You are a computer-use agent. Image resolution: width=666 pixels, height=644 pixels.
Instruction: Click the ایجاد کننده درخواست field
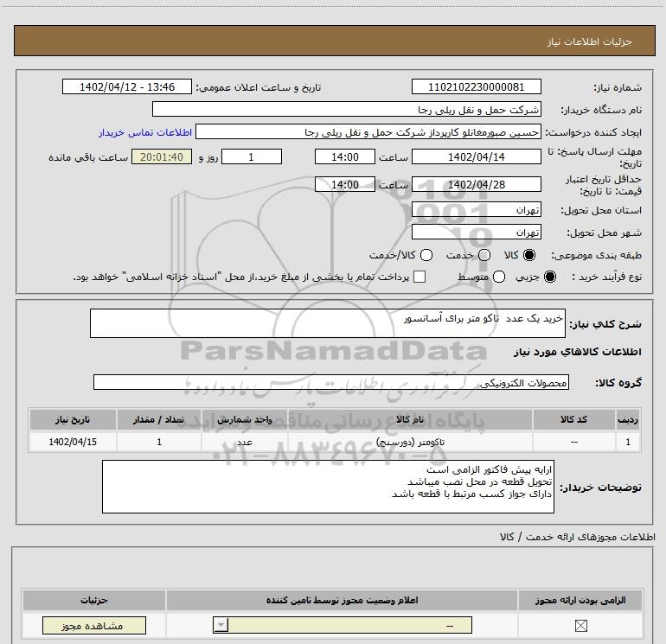click(x=368, y=131)
